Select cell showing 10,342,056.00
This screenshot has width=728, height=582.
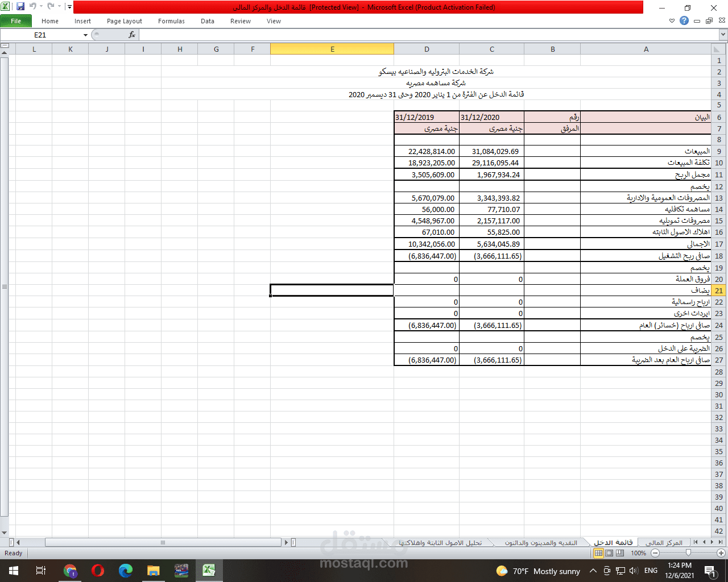427,244
